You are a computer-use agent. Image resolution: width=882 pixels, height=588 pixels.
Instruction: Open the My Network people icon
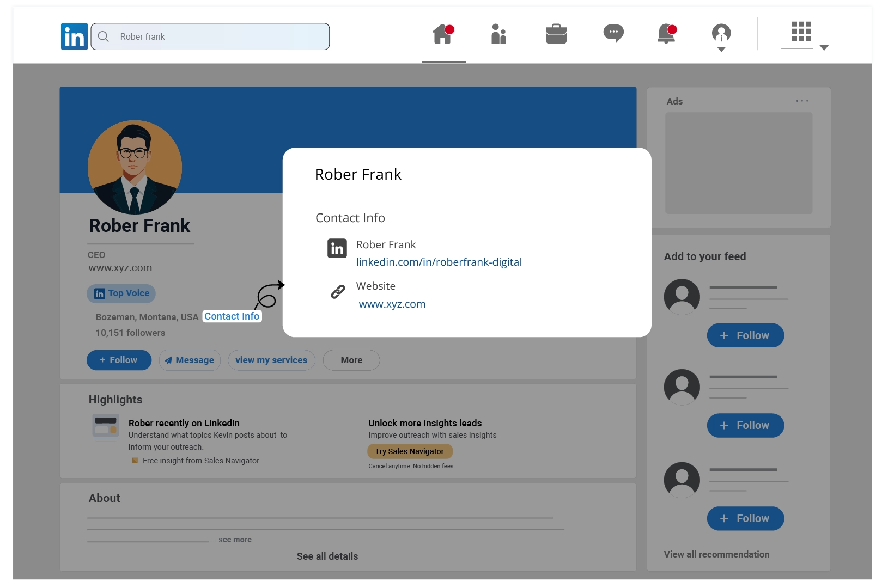(x=498, y=34)
